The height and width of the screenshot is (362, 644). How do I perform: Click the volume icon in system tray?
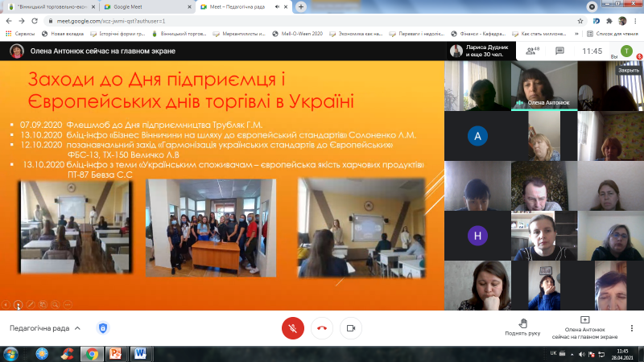(x=581, y=354)
